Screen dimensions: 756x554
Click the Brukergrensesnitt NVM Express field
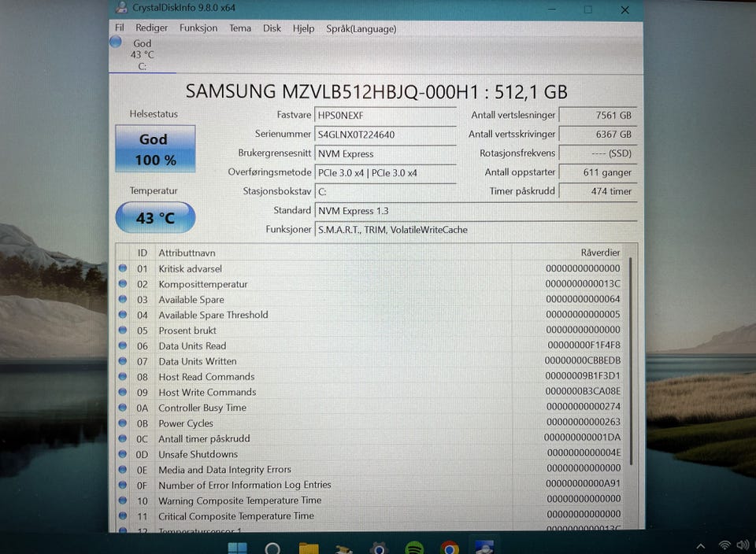tap(385, 153)
